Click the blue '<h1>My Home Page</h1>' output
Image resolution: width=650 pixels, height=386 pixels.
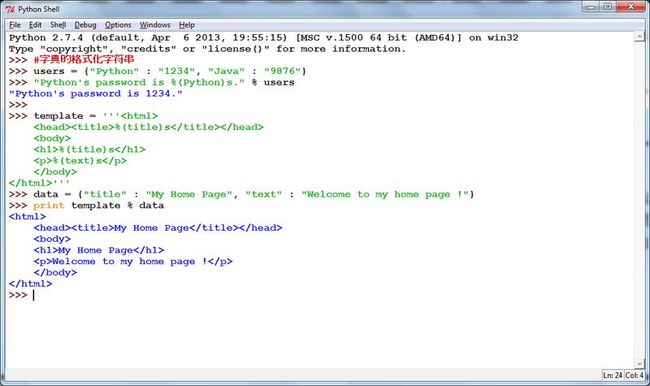(99, 250)
